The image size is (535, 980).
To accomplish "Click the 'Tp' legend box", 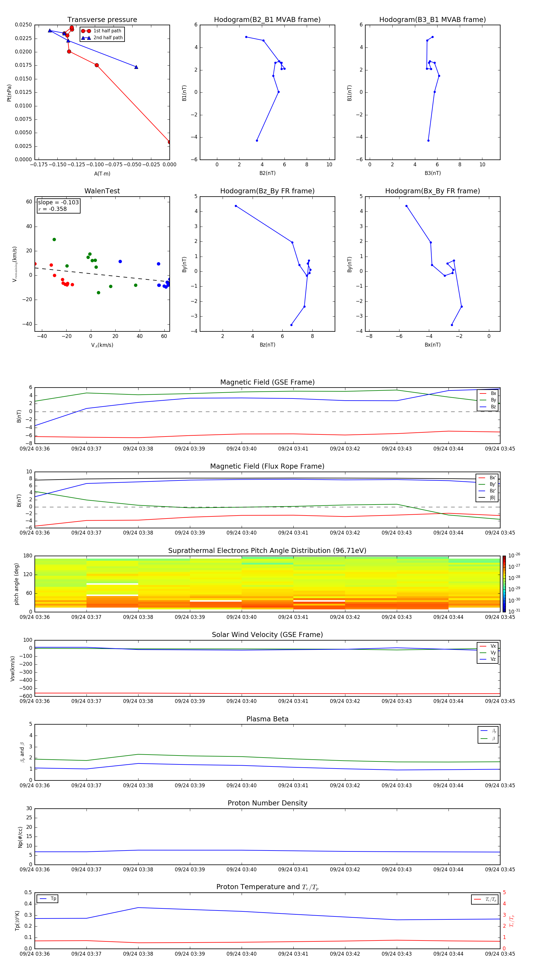I will coord(47,899).
